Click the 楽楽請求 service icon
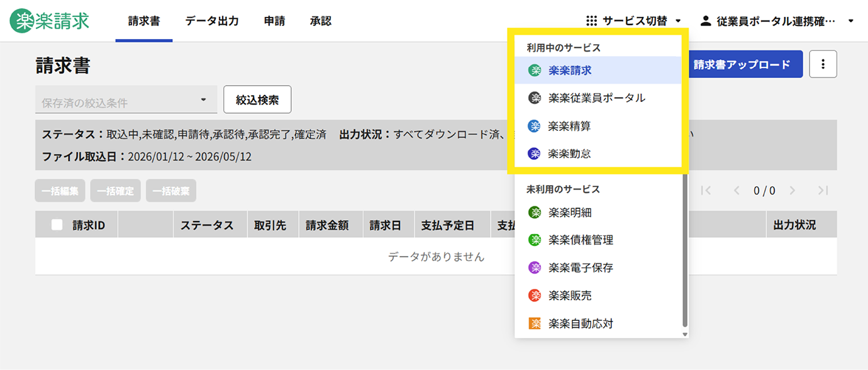This screenshot has height=370, width=868. (x=535, y=70)
